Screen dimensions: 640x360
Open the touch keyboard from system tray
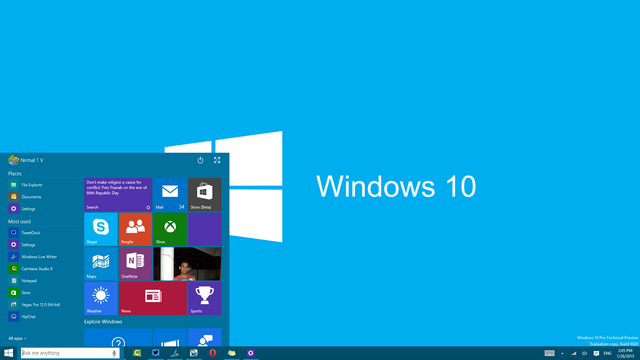point(549,353)
